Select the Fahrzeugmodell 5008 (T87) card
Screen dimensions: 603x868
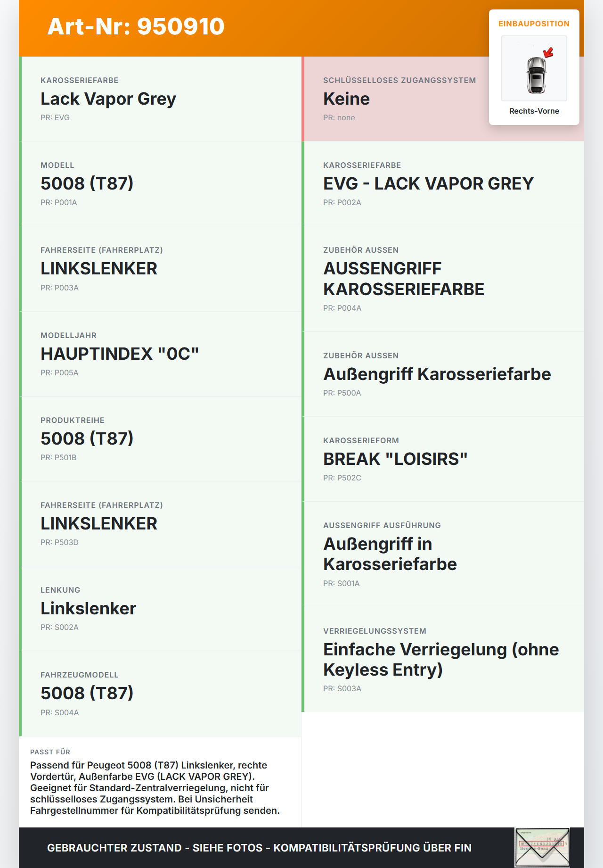tap(160, 693)
